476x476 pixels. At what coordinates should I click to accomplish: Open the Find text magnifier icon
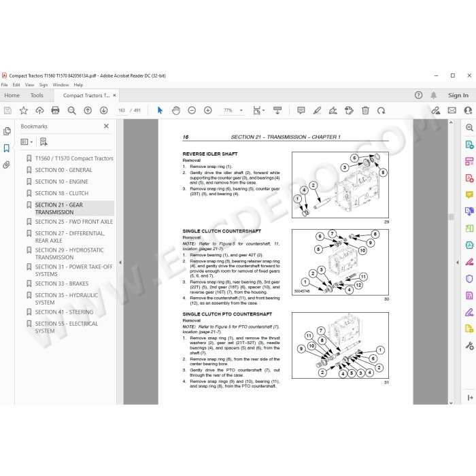coord(71,110)
